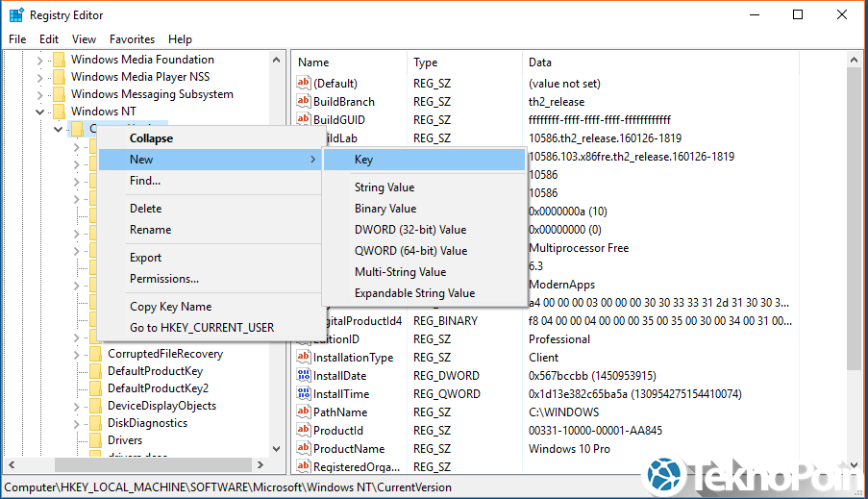Click the Name column header
This screenshot has width=868, height=499.
coord(349,62)
